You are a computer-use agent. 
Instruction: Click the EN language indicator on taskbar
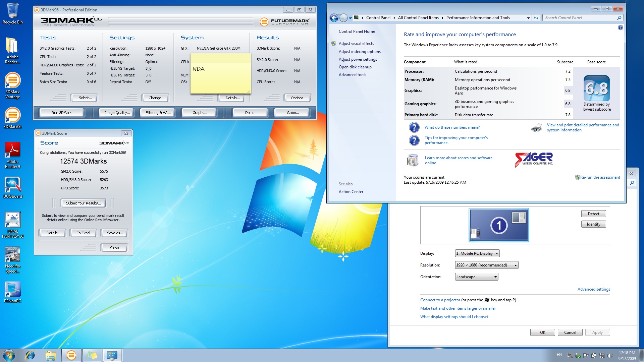click(x=559, y=355)
